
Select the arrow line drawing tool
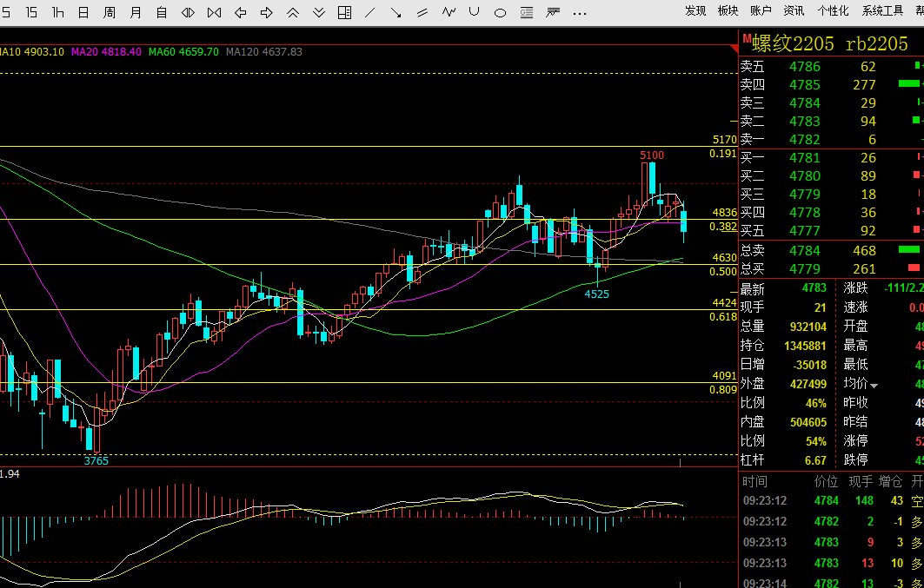pos(396,12)
